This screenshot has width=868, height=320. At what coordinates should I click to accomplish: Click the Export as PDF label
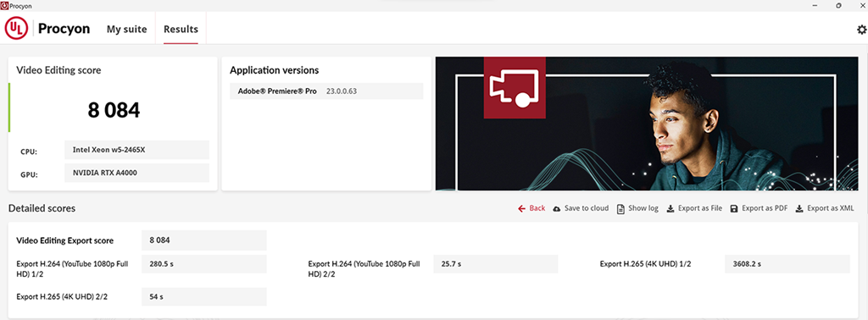coord(765,208)
